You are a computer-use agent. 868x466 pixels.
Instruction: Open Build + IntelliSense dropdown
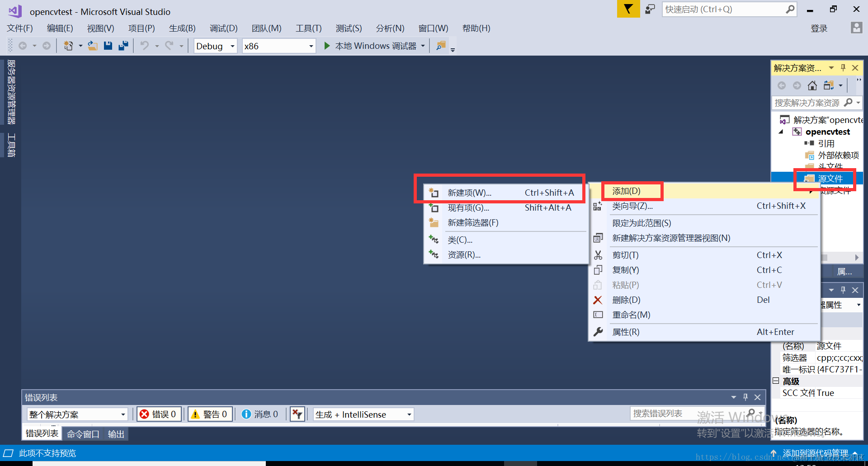point(363,414)
